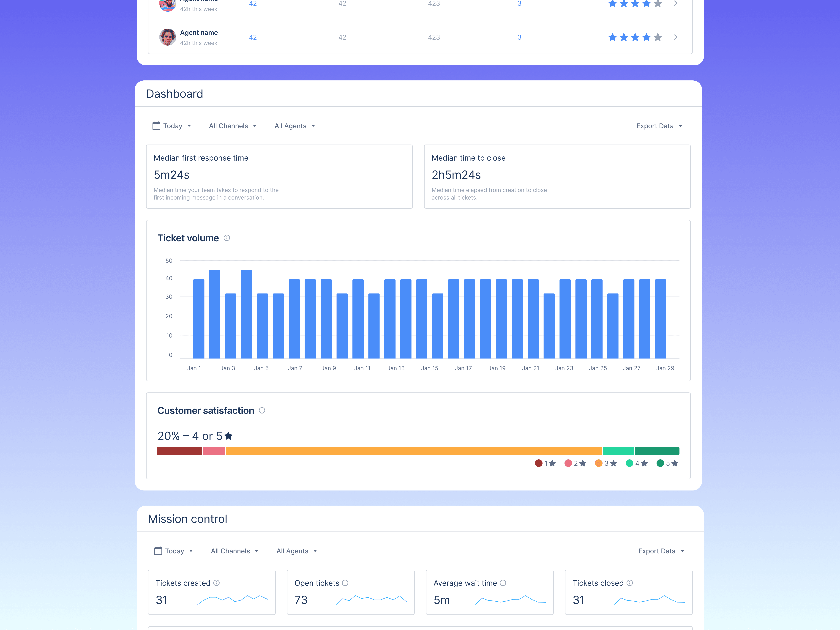Click the Average wait time info icon
Image resolution: width=840 pixels, height=630 pixels.
[x=503, y=583]
